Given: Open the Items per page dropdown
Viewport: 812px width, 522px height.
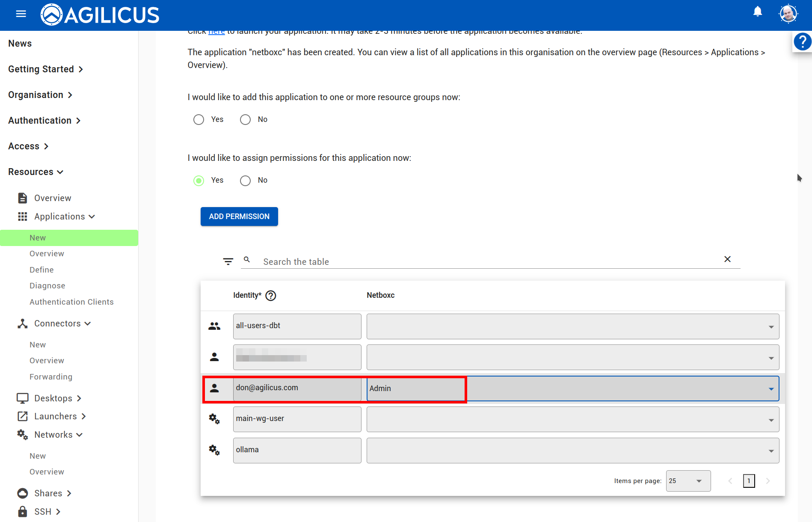Looking at the screenshot, I should (688, 480).
